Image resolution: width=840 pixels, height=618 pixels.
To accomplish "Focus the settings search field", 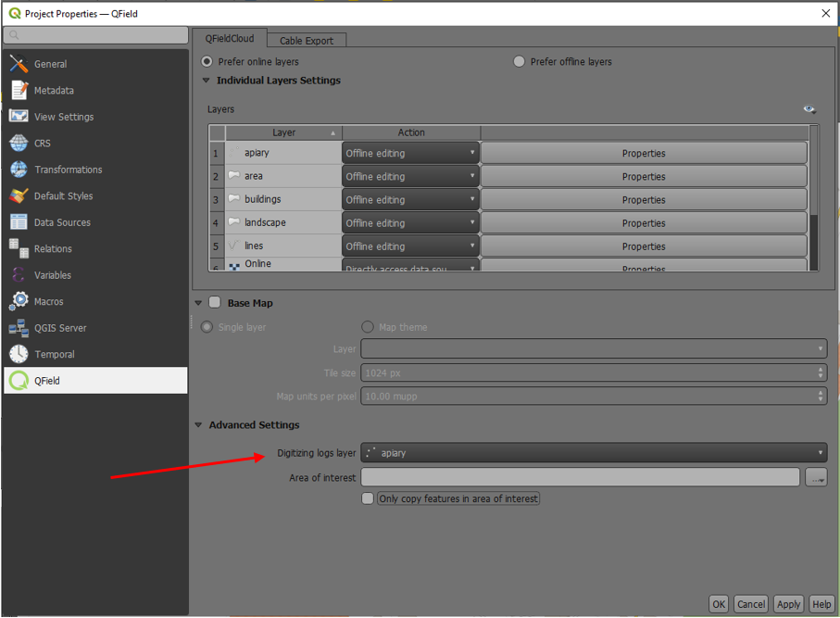I will (96, 35).
